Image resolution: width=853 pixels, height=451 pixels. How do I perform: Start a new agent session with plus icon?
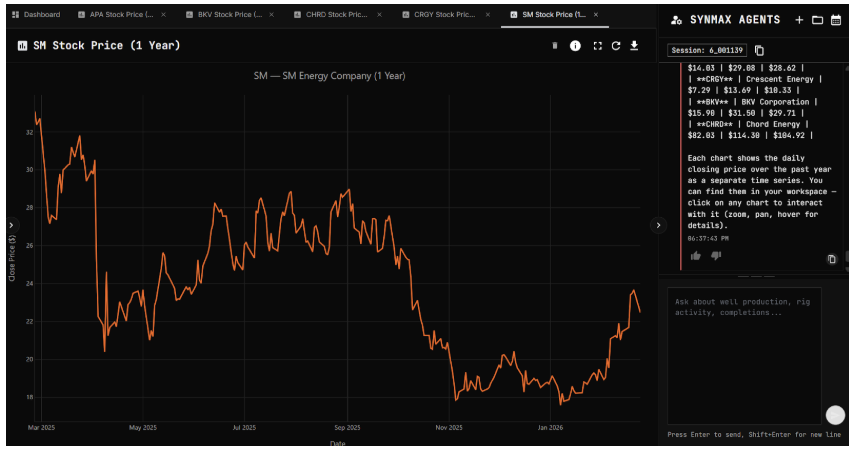[x=799, y=20]
